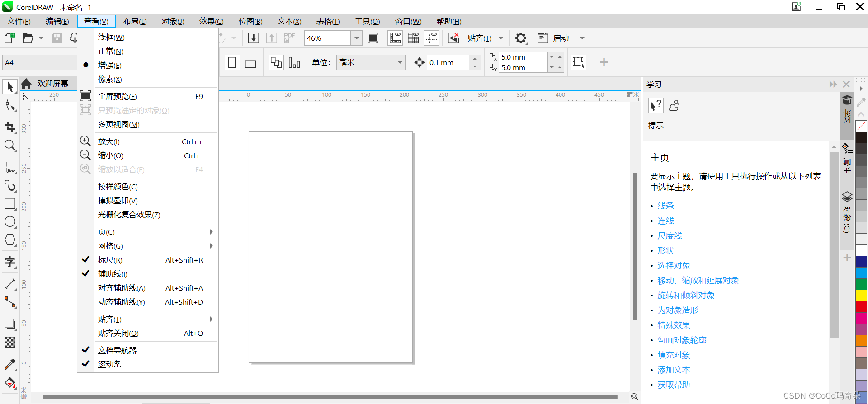Viewport: 868px width, 404px height.
Task: Expand the Snap To (贴齐) toolbar dropdown
Action: coord(501,38)
